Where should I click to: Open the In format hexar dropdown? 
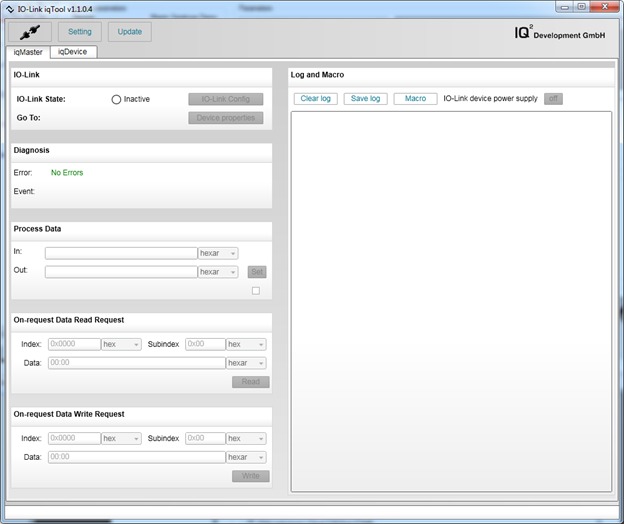coord(218,253)
